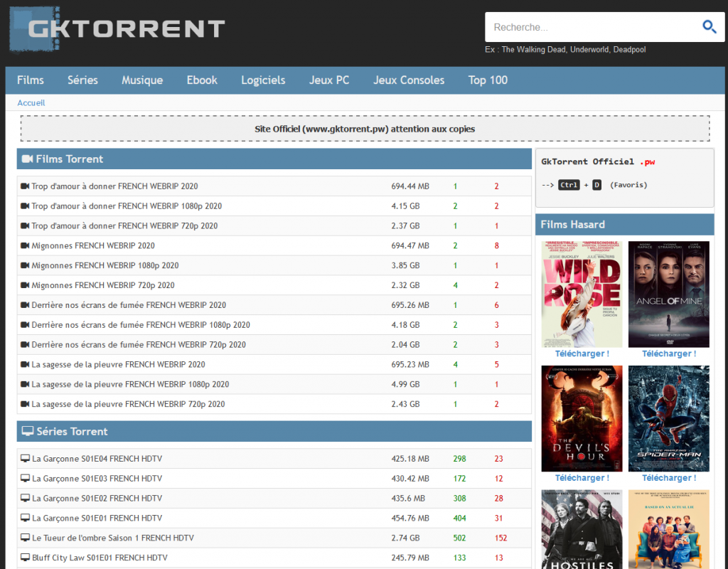Open La Garçonne S01E03 FRENCH HDTV

(x=97, y=479)
